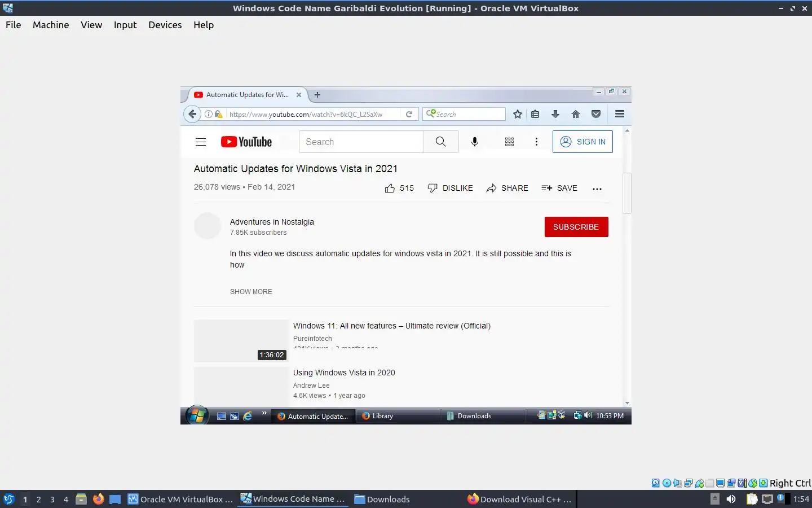Screen dimensions: 812x508
Task: Open the host network tray icon
Action: [767, 499]
